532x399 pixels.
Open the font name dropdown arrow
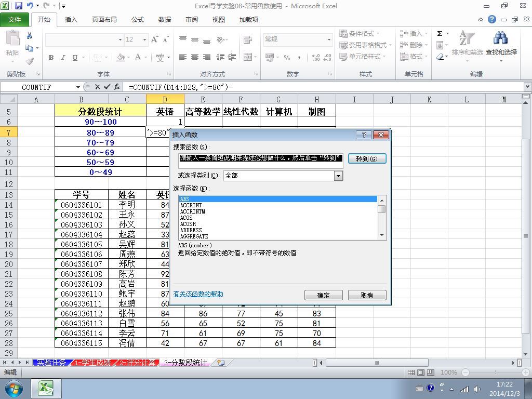(120, 39)
